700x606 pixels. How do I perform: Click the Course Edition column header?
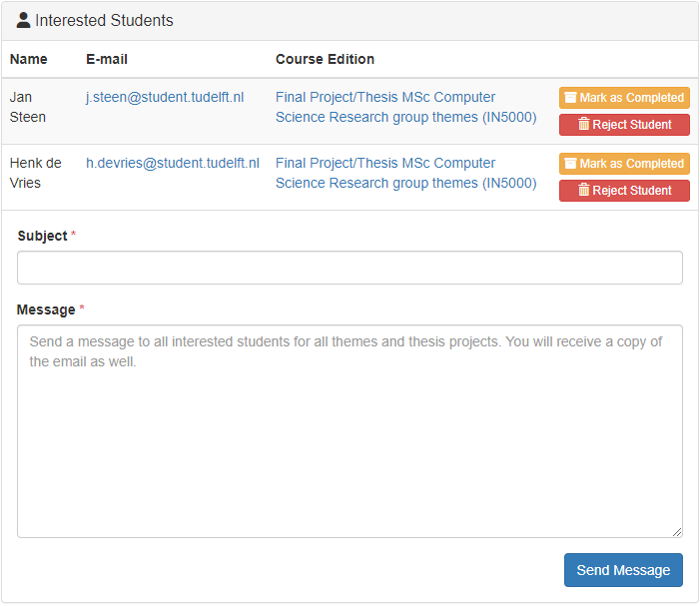click(x=325, y=59)
